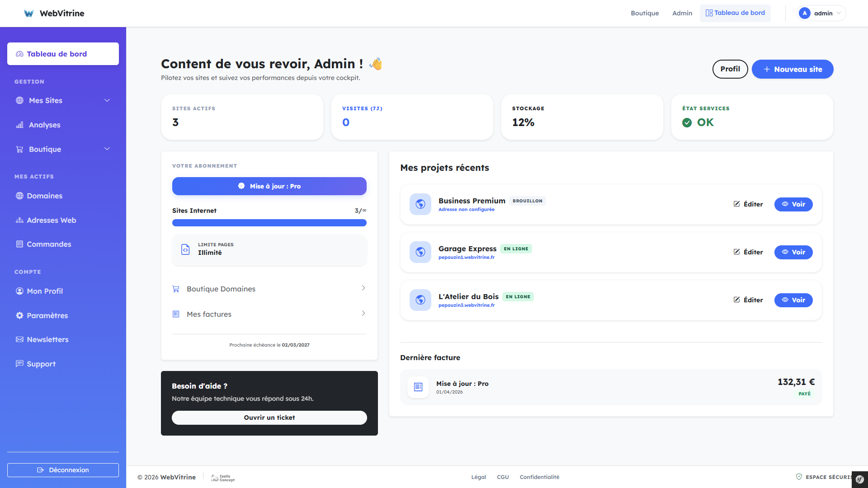Open Support from the sidebar
The width and height of the screenshot is (868, 488).
41,364
